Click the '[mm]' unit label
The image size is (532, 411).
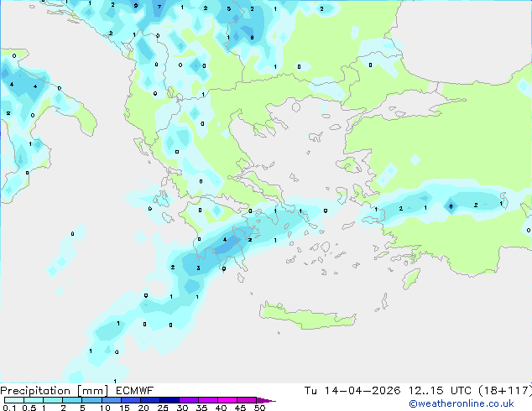(92, 391)
